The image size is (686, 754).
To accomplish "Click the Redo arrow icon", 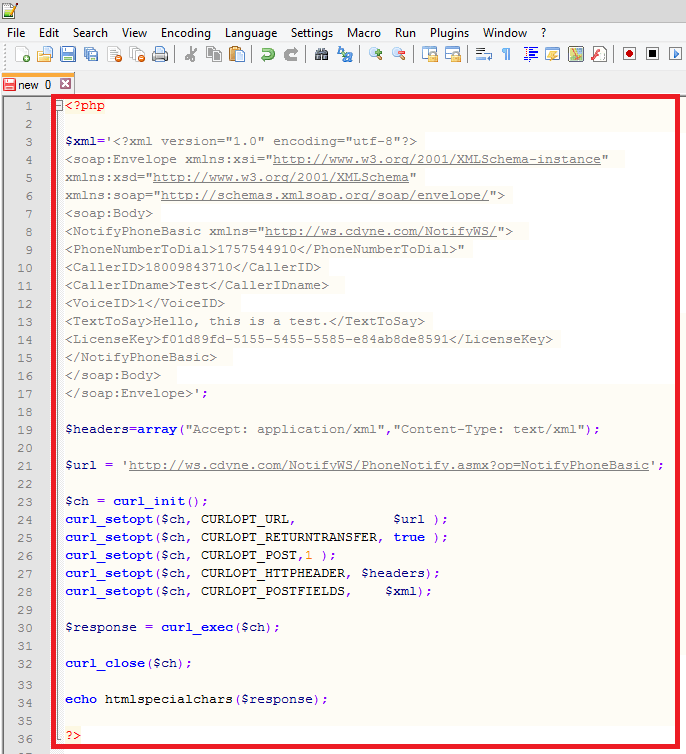I will click(x=291, y=54).
